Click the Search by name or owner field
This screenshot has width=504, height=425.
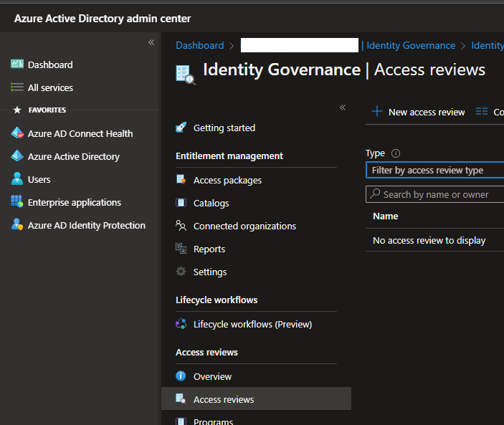436,194
